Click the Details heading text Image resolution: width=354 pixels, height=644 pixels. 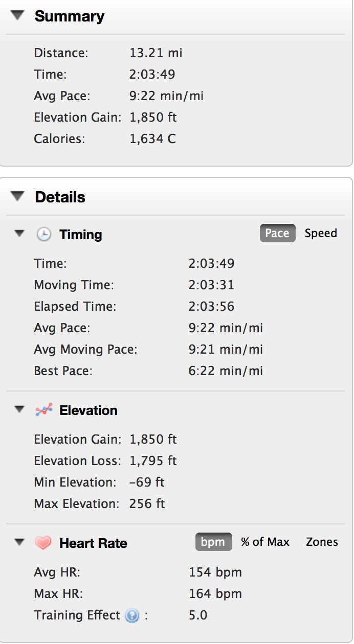pyautogui.click(x=60, y=197)
